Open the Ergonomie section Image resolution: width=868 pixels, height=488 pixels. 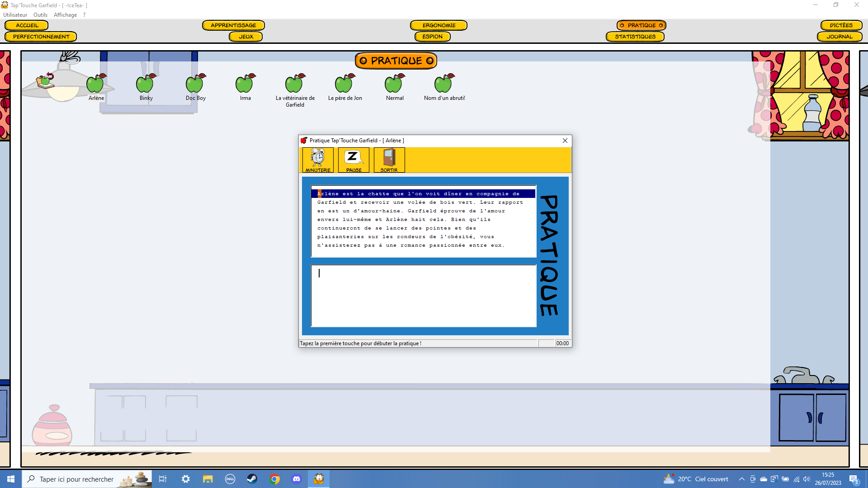point(439,25)
